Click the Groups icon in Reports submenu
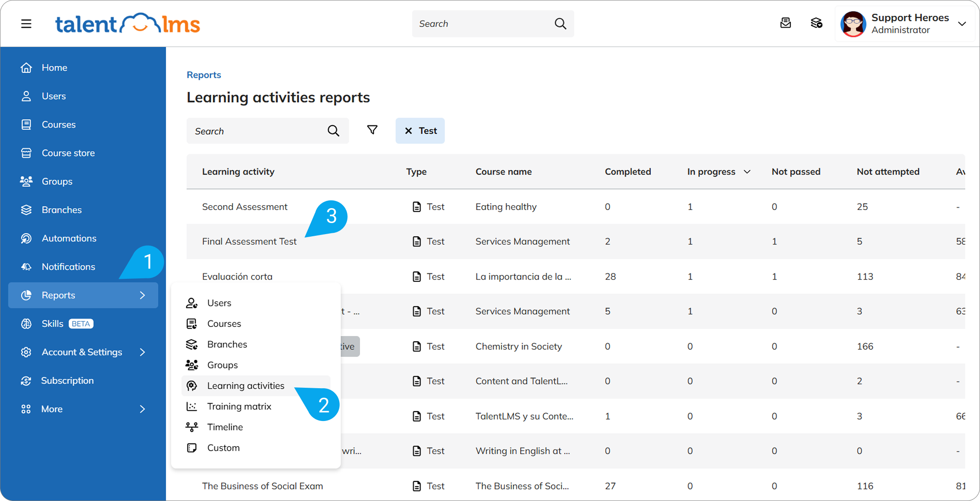The image size is (980, 501). 192,365
